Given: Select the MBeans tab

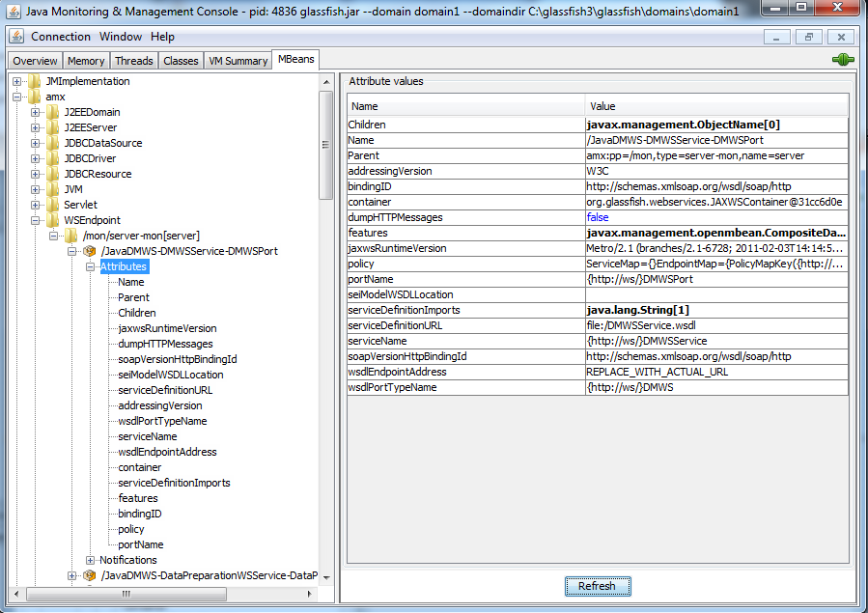Looking at the screenshot, I should pos(296,59).
